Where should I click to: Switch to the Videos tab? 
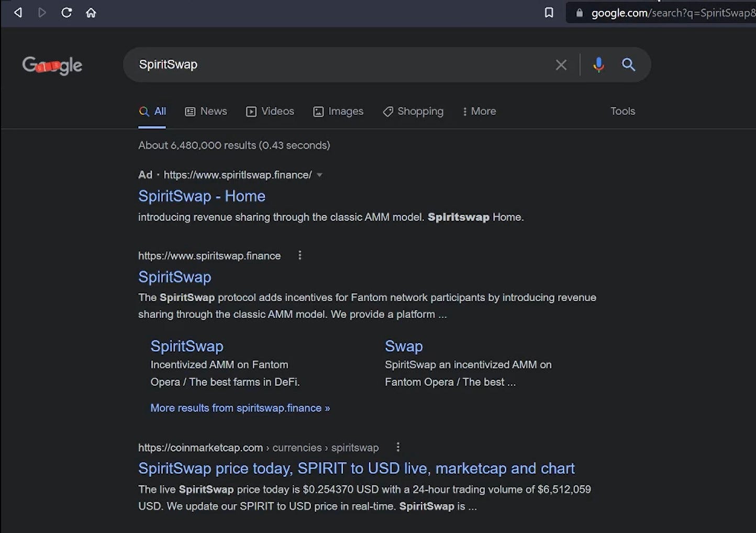[x=270, y=112]
